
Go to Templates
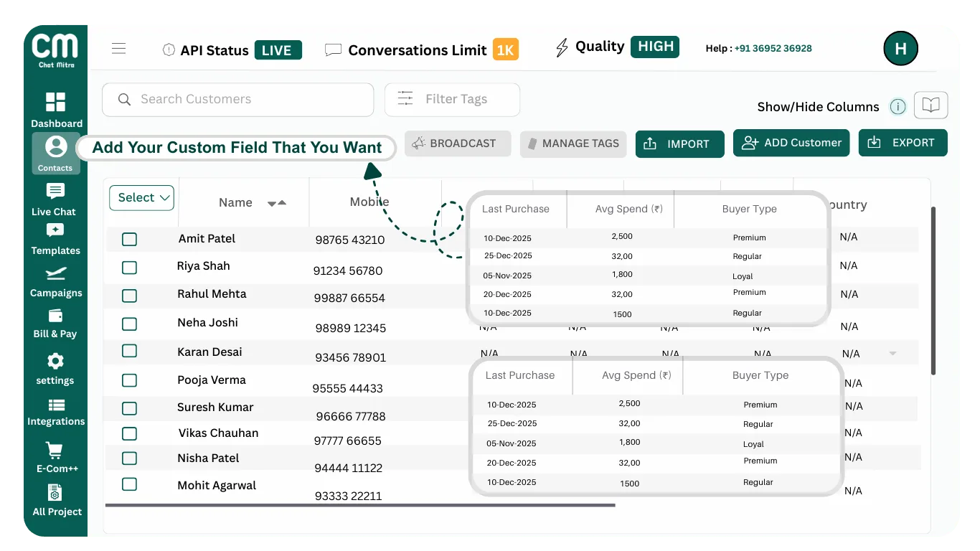(55, 240)
